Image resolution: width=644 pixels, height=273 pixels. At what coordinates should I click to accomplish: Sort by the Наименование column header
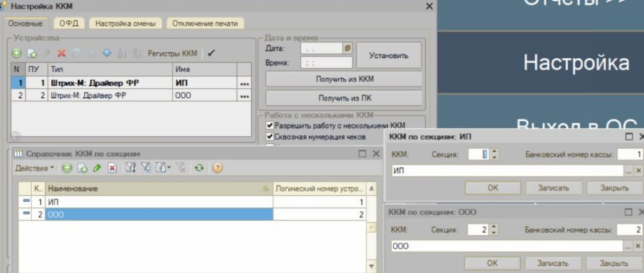click(x=159, y=189)
